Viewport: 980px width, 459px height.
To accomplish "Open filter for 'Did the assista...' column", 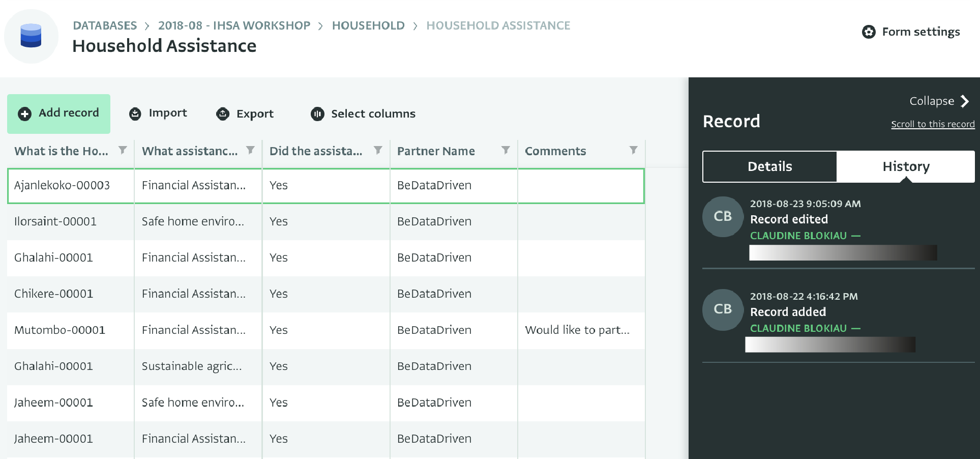I will tap(378, 150).
